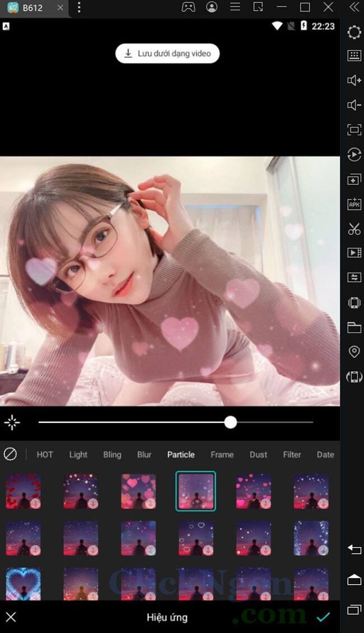
Task: Select the Frame effects tab
Action: 222,455
